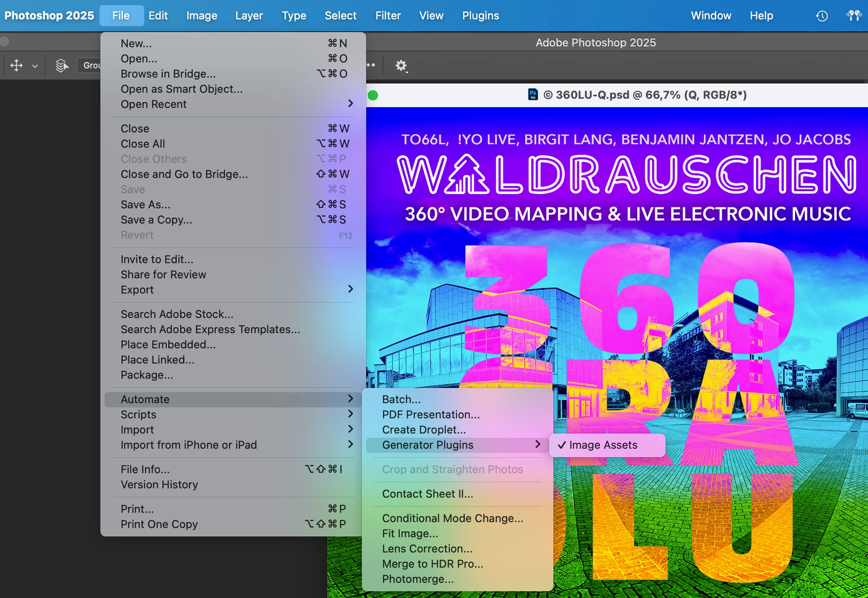Open the gear settings icon in options bar

[x=401, y=66]
